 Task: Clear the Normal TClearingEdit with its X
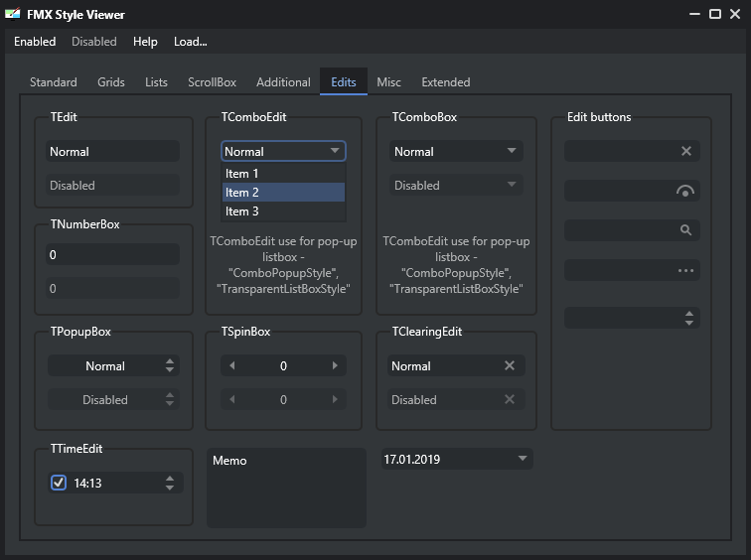pyautogui.click(x=510, y=365)
